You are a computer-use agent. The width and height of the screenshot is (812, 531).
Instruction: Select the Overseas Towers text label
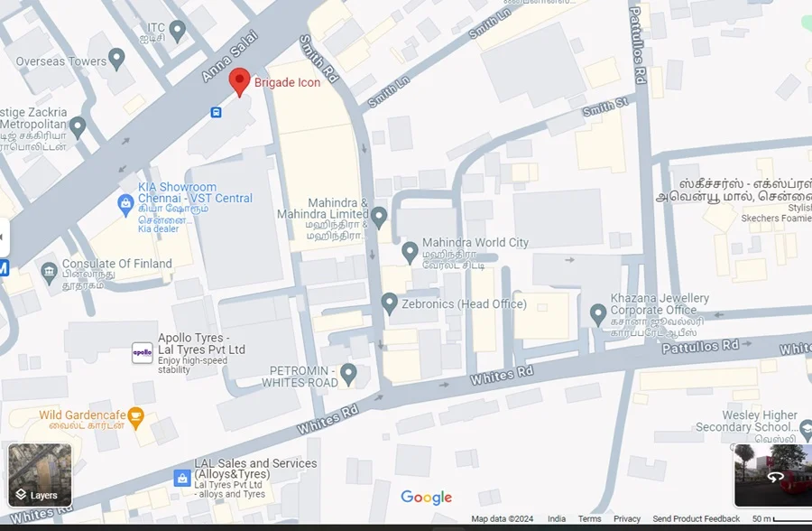(61, 61)
